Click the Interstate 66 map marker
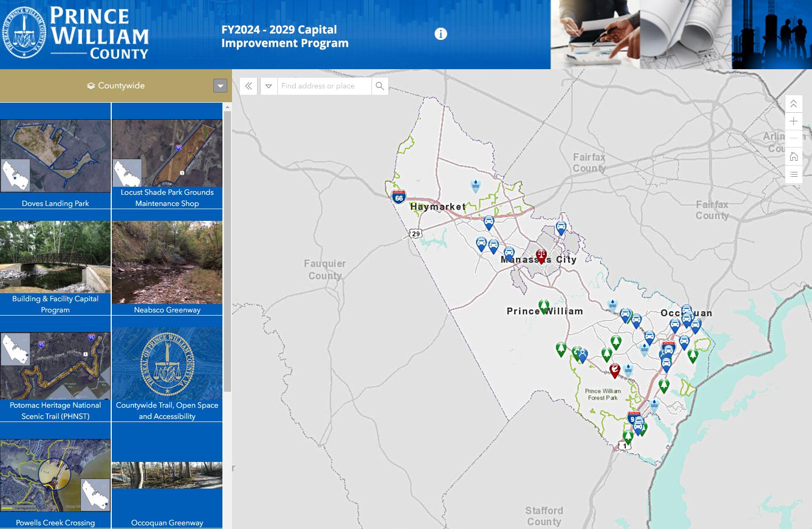Image resolution: width=812 pixels, height=529 pixels. [x=399, y=197]
